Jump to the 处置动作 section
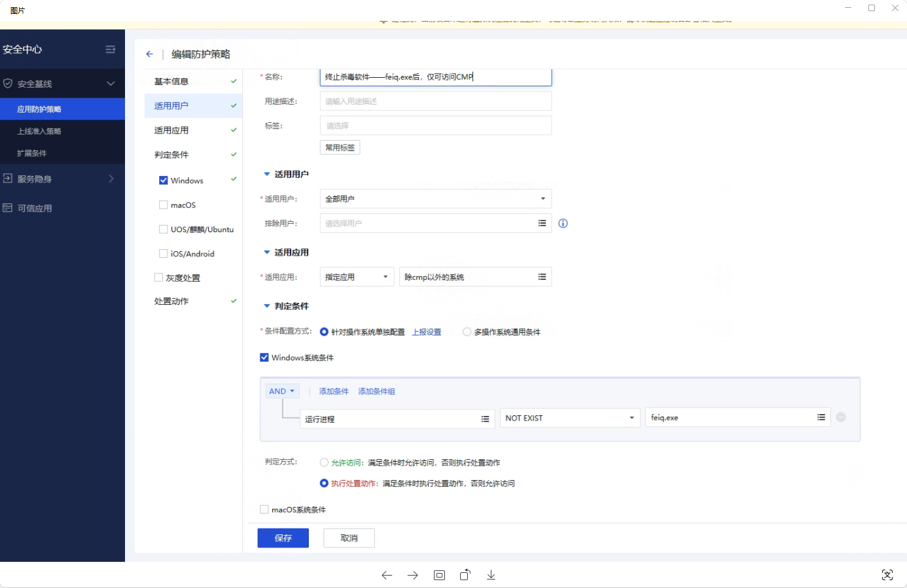The image size is (907, 588). [x=171, y=302]
